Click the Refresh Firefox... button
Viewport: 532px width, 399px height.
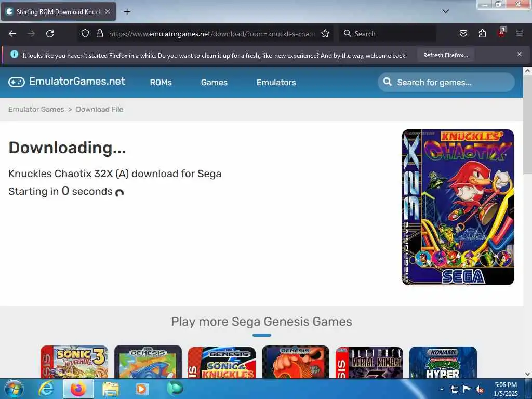tap(445, 55)
